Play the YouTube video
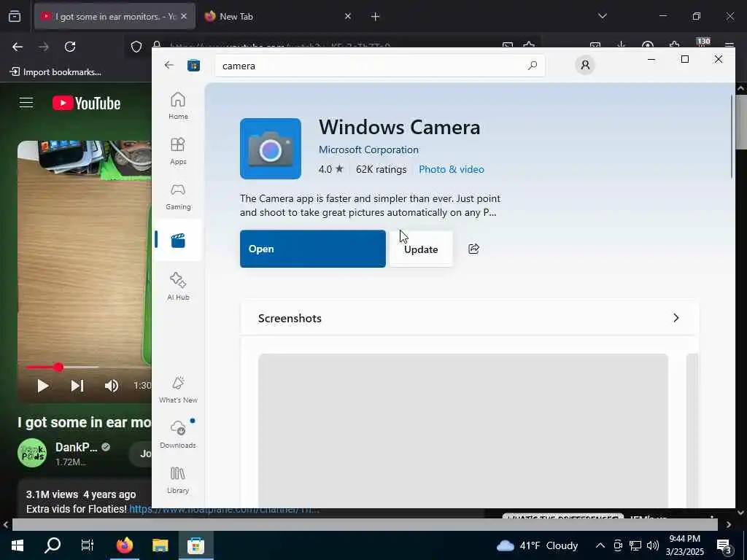Viewport: 747px width, 560px height. [x=43, y=386]
